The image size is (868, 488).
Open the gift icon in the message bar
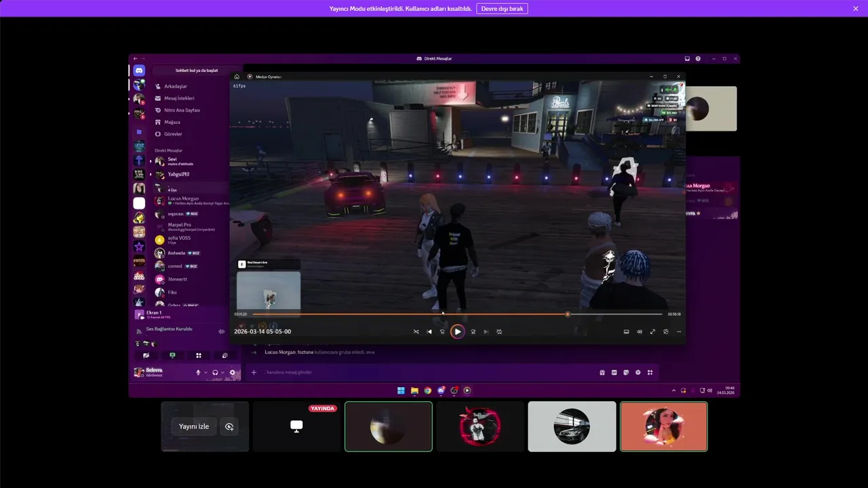tap(602, 372)
